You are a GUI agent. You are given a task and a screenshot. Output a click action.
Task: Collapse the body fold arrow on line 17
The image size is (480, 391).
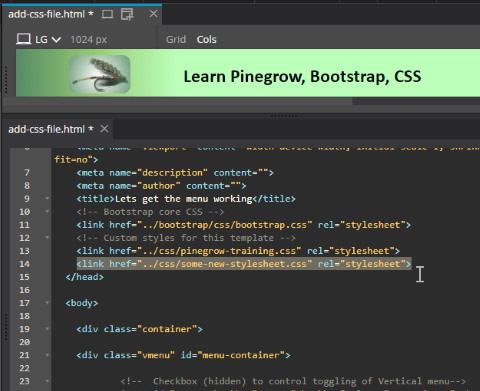tap(47, 303)
